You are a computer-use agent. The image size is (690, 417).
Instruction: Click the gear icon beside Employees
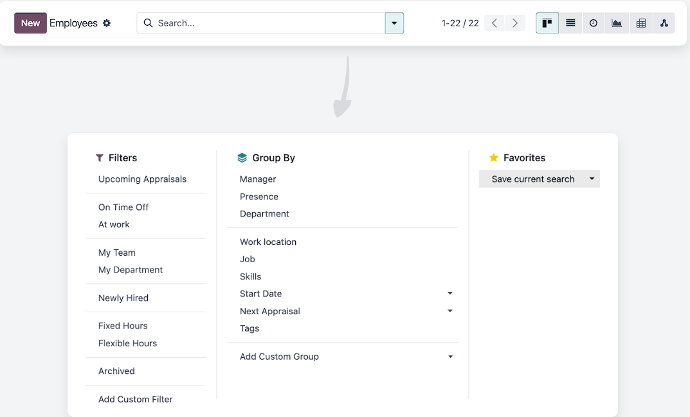(x=106, y=23)
